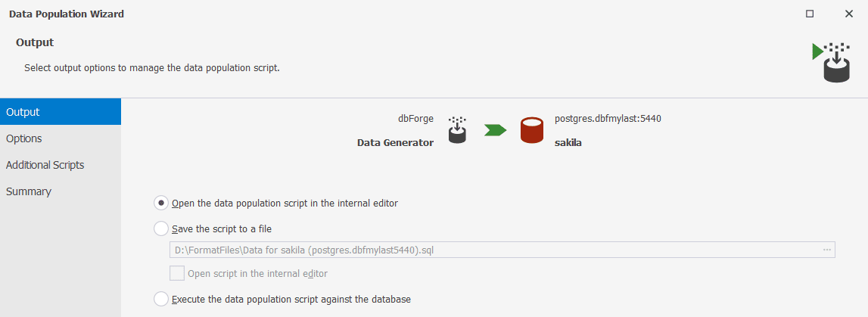Select 'Execute the data population script against the database'
This screenshot has height=317, width=868.
pyautogui.click(x=161, y=299)
